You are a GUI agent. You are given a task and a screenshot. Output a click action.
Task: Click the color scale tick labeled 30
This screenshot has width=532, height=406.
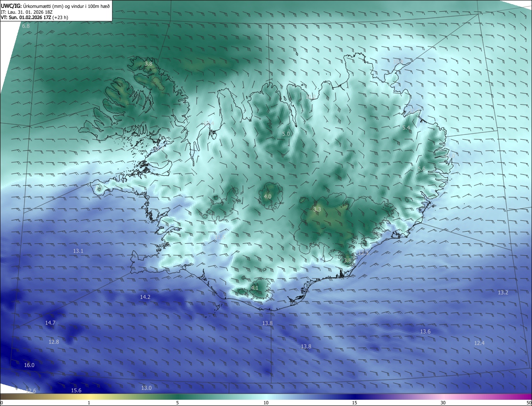[443, 403]
